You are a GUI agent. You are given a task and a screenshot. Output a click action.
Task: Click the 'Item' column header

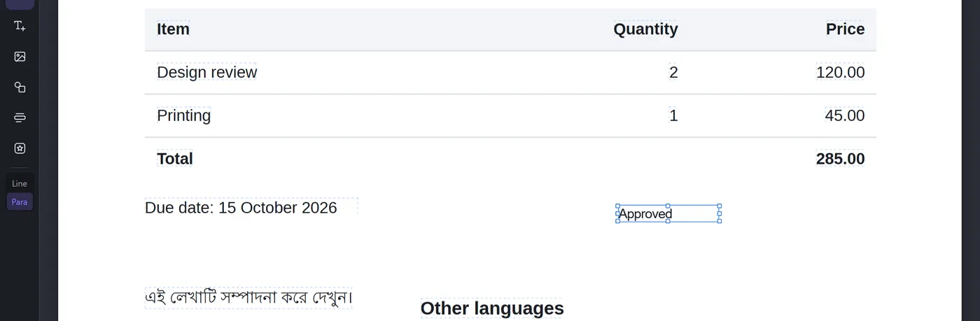[x=173, y=29]
